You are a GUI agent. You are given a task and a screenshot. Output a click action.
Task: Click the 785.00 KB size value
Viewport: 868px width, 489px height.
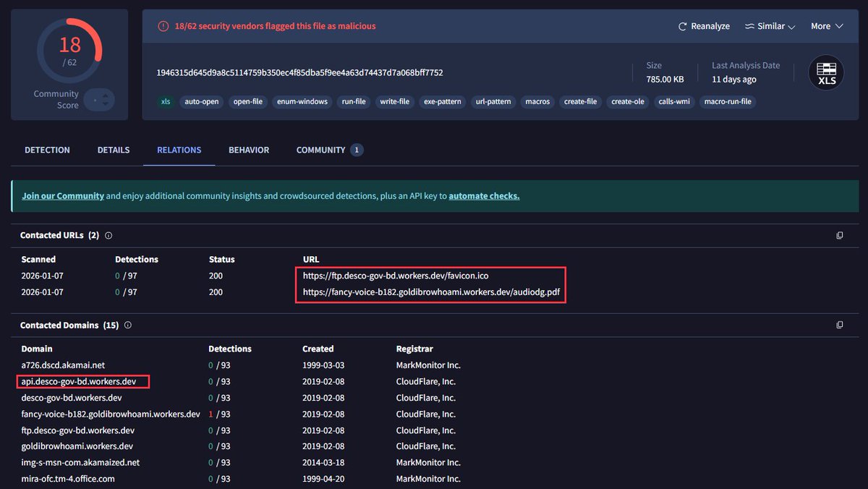[x=665, y=80]
